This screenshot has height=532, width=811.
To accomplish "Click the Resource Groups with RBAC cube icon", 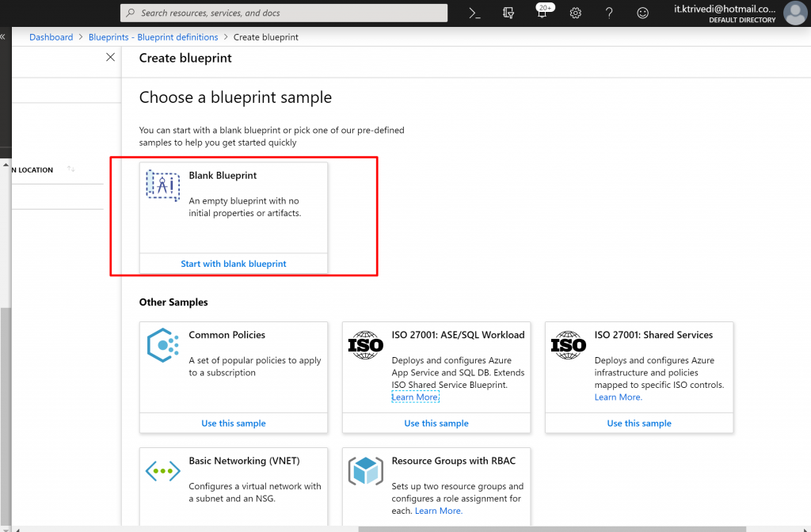I will point(365,471).
